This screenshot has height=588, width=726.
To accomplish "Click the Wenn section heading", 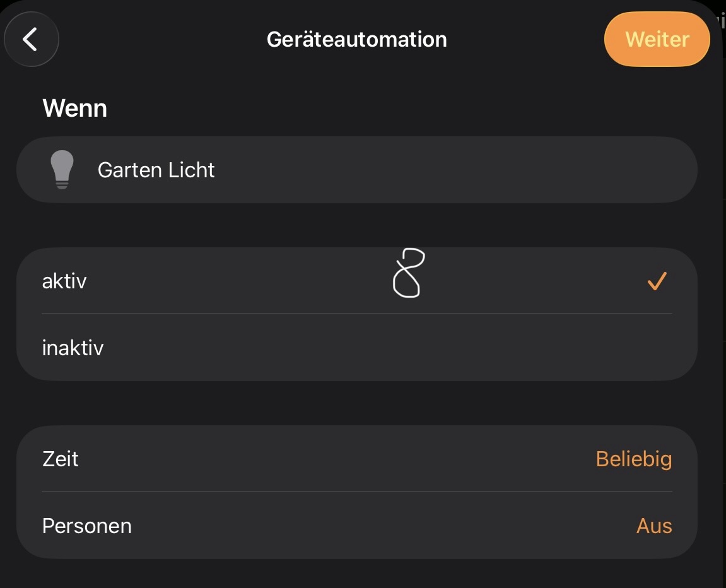I will click(74, 109).
